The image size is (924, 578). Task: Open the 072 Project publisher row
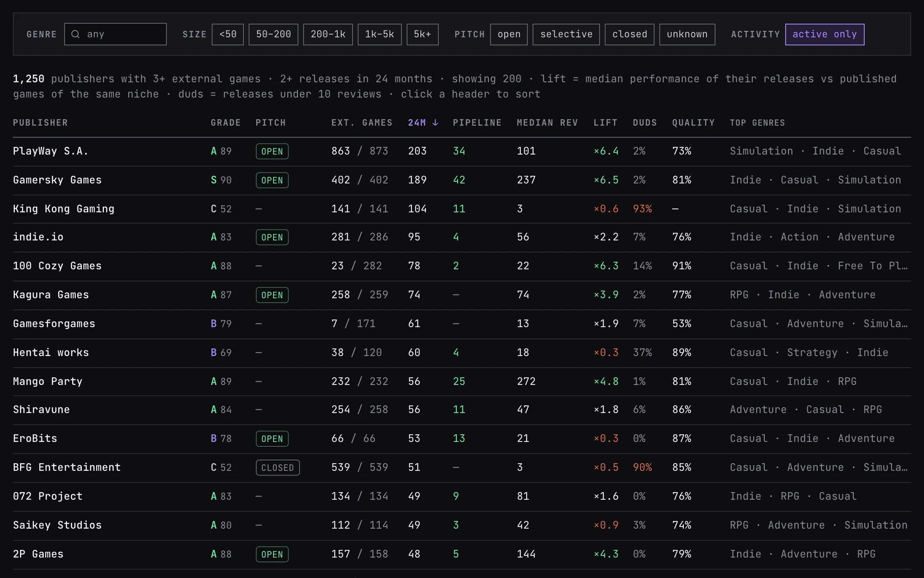[462, 497]
